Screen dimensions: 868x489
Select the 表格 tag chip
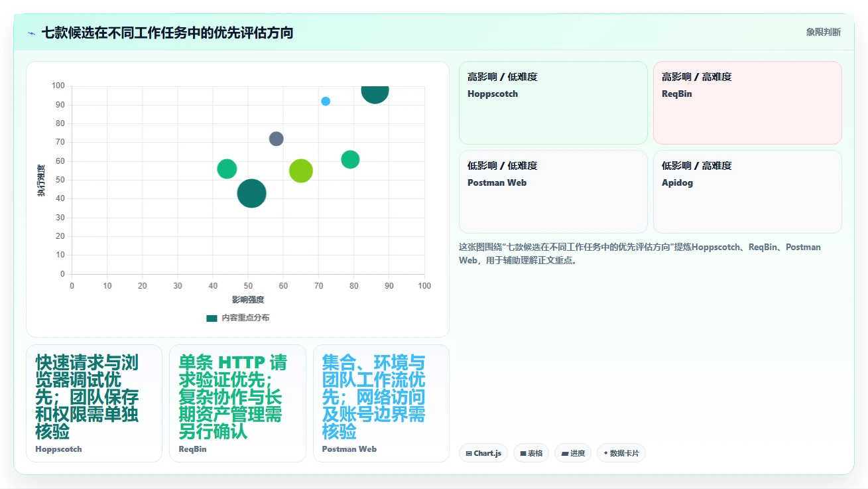pos(531,453)
